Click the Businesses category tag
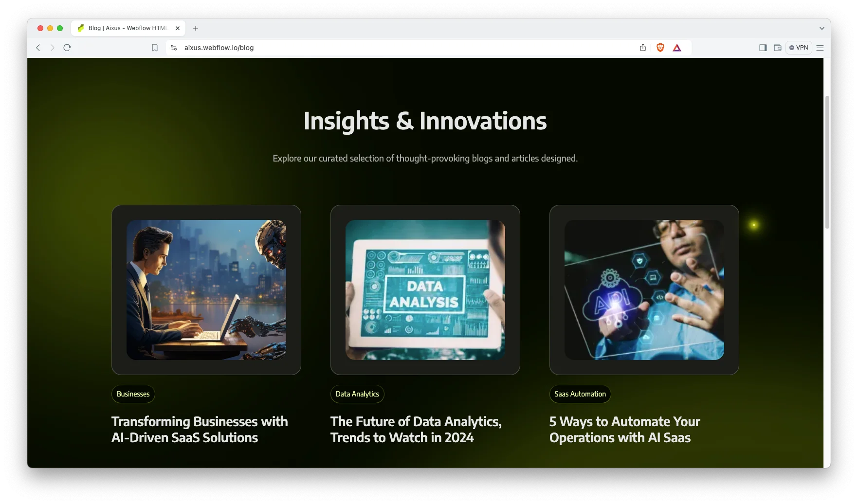This screenshot has width=858, height=504. point(133,394)
